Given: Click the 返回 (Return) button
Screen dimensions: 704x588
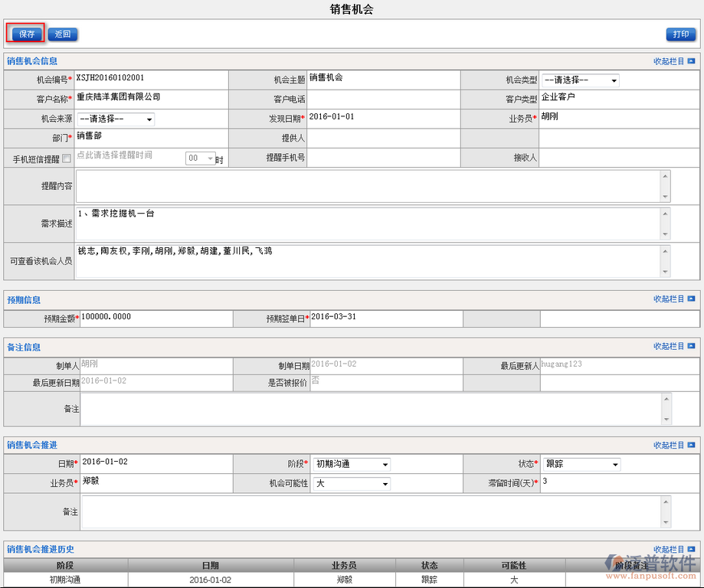Looking at the screenshot, I should point(63,34).
